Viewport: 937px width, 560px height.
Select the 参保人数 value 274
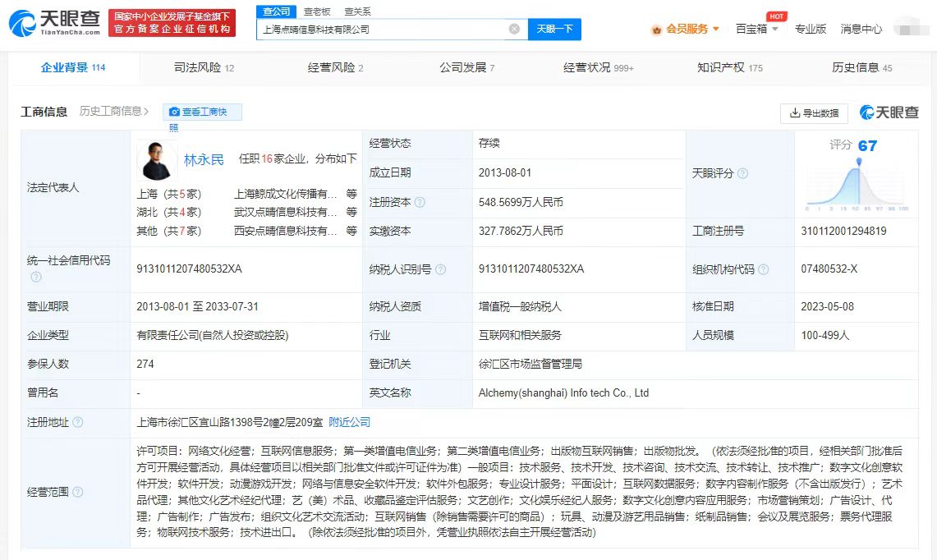click(145, 364)
